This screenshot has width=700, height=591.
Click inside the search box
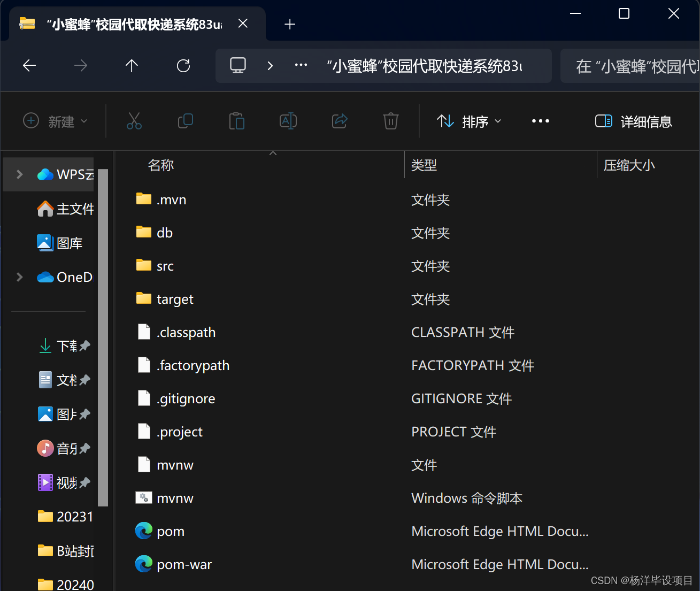coord(631,66)
